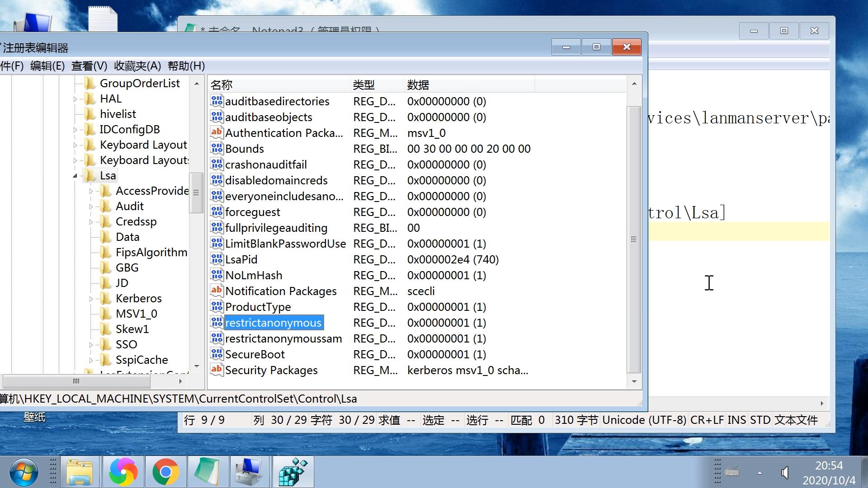The height and width of the screenshot is (488, 868).
Task: Click the STD mode indicator in status bar
Action: (760, 420)
